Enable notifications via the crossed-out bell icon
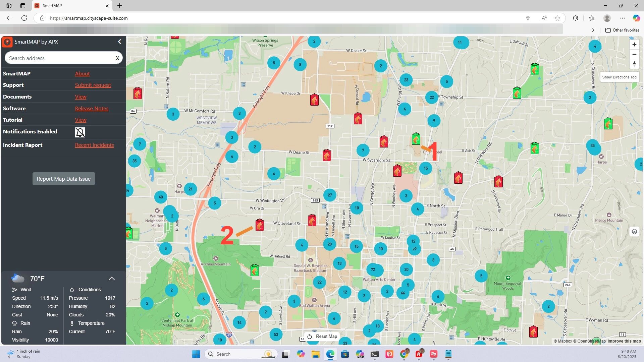This screenshot has width=644, height=362. (80, 132)
